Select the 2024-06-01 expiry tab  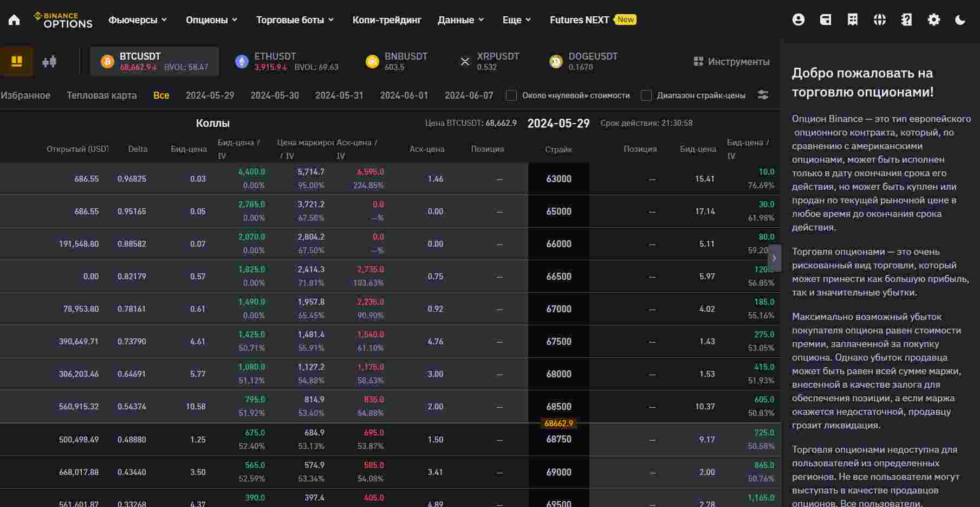[404, 95]
